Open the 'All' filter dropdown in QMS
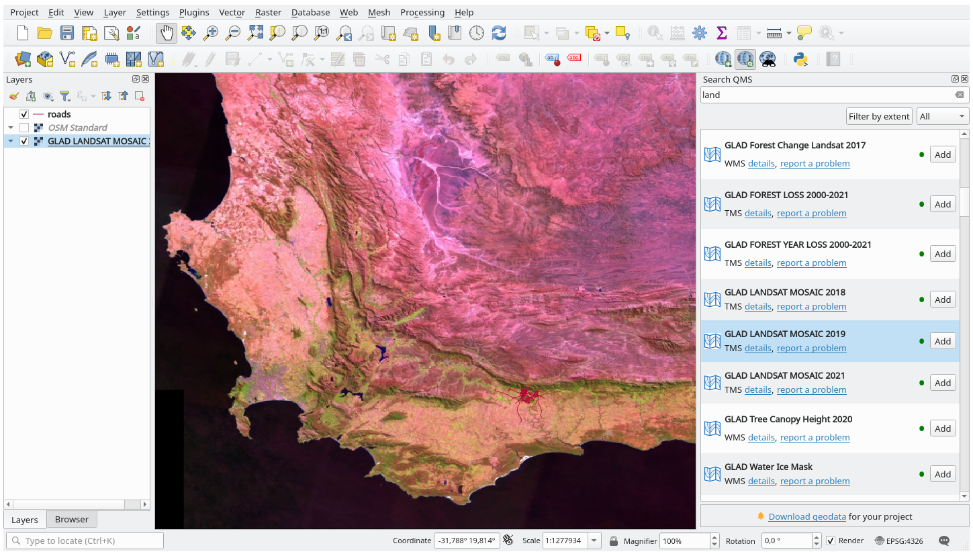The width and height of the screenshot is (973, 560). coord(942,116)
